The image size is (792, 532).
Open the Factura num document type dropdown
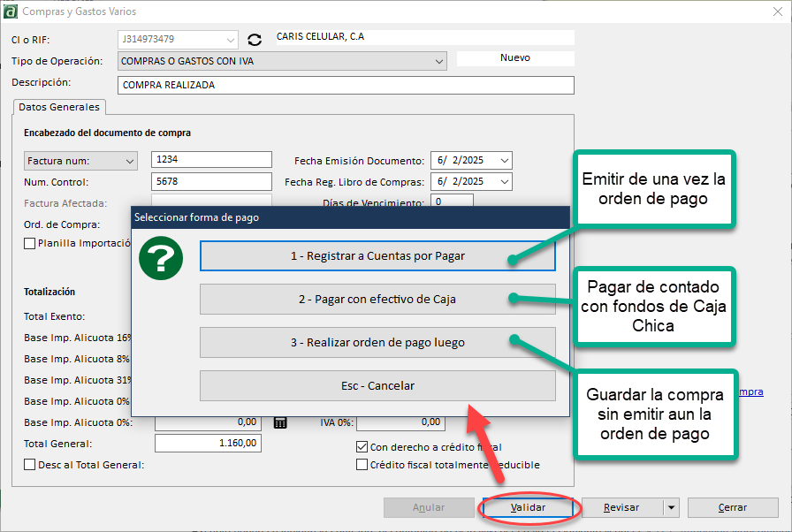coord(130,161)
